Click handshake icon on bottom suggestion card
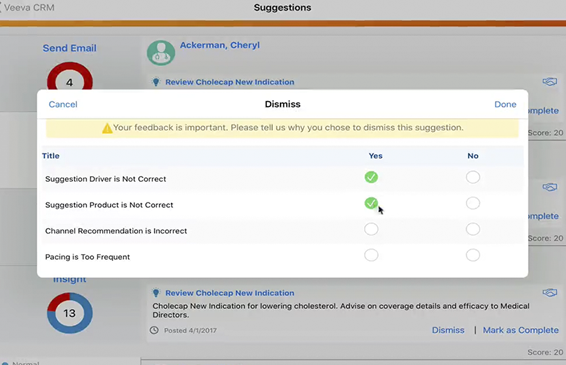 [550, 293]
